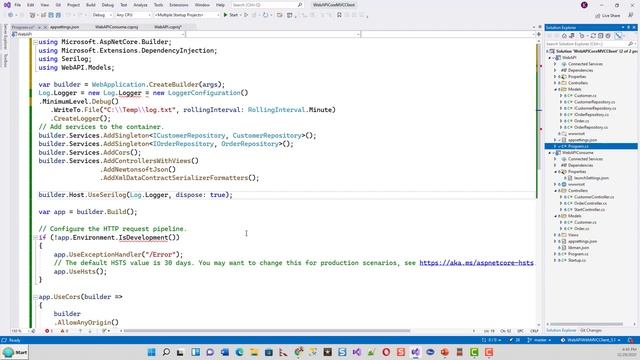Click the Visual Studio search box
This screenshot has height=360, width=640.
click(x=267, y=5)
